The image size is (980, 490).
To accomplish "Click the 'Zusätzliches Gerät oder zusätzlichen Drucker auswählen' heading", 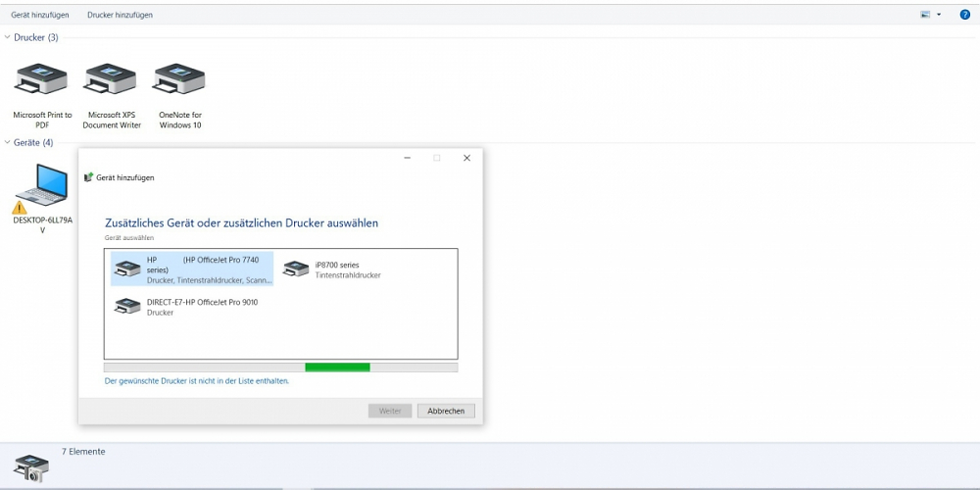I will click(241, 223).
